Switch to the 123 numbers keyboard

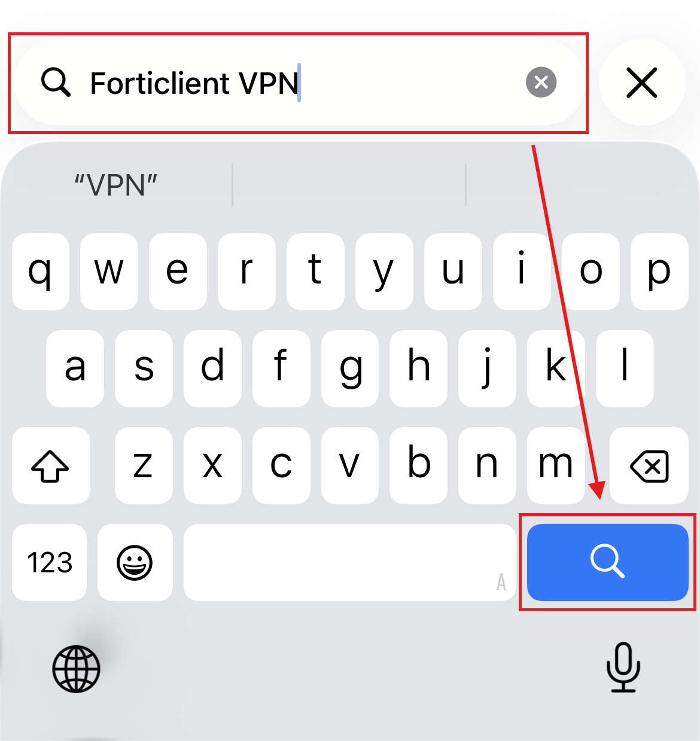[x=50, y=562]
